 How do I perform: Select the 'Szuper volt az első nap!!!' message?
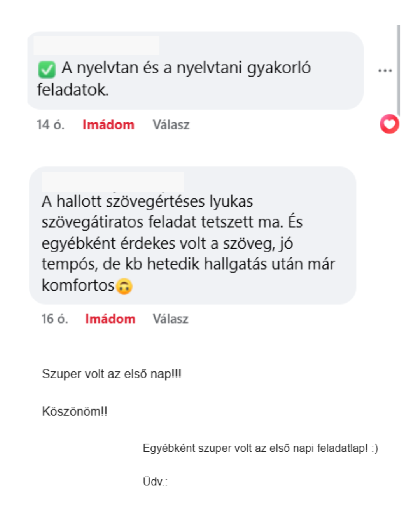tap(112, 374)
